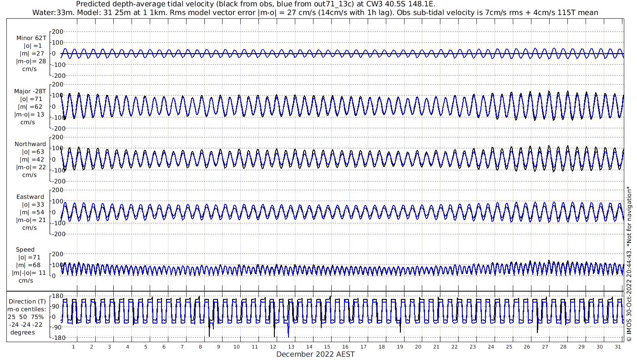Click date tick '1' on the x-axis
This screenshot has height=364, width=637.
coord(73,347)
